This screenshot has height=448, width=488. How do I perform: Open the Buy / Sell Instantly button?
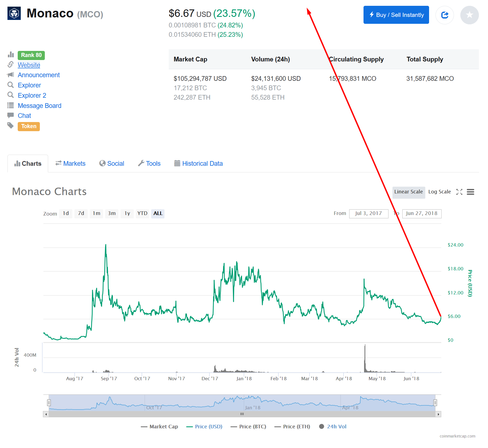396,15
